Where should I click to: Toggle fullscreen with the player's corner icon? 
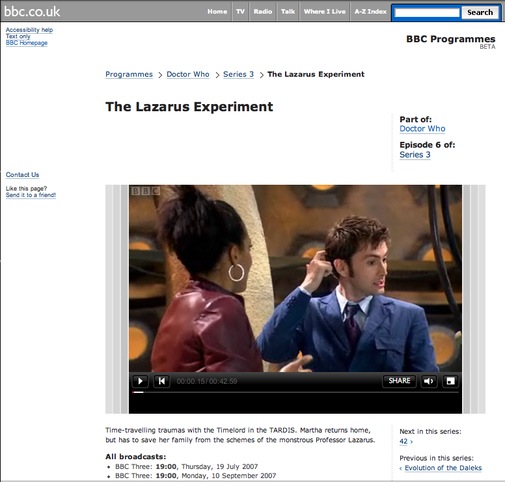click(450, 381)
